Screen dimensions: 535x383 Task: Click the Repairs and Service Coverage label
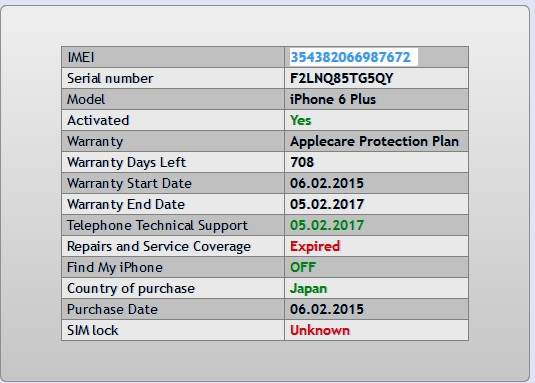click(159, 247)
